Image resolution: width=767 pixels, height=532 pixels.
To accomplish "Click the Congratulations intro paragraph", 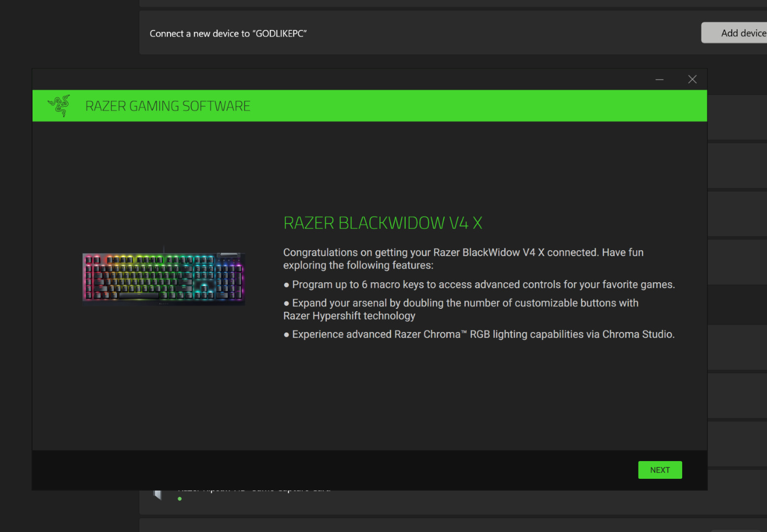I will (463, 259).
